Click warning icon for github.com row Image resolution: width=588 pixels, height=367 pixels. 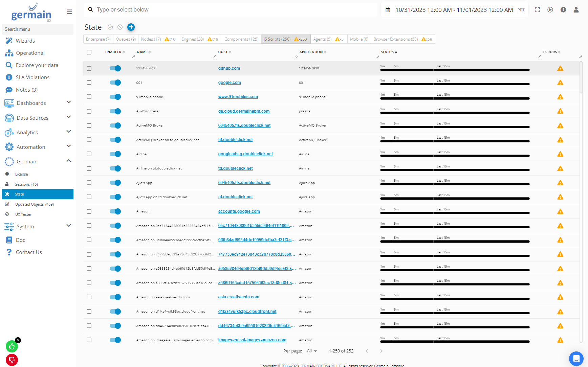(560, 68)
